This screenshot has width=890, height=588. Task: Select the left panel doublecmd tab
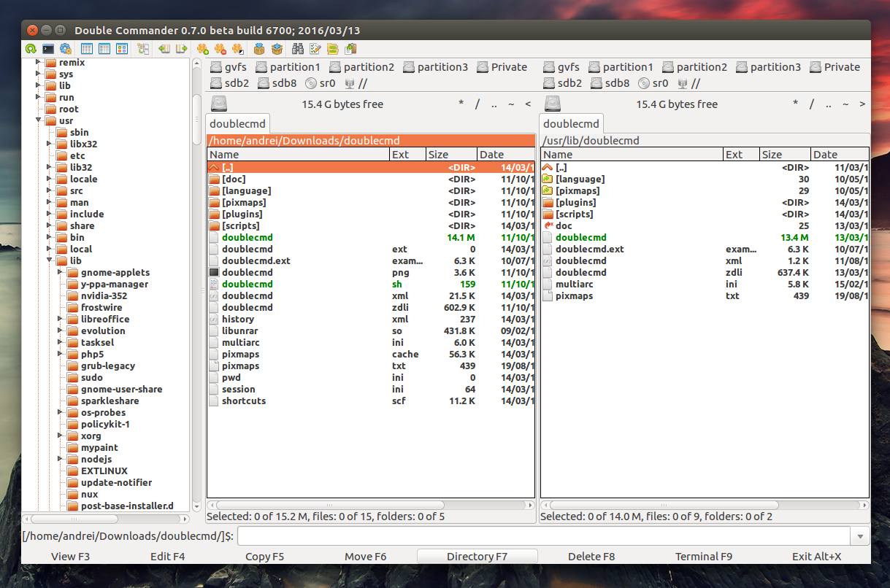pos(238,123)
